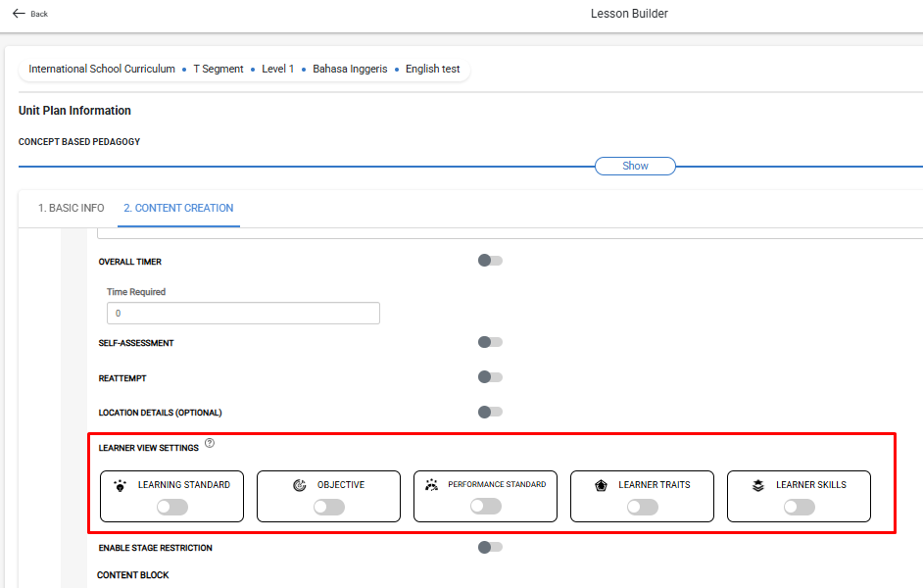The image size is (923, 588).
Task: Click the English test breadcrumb
Action: click(x=433, y=69)
